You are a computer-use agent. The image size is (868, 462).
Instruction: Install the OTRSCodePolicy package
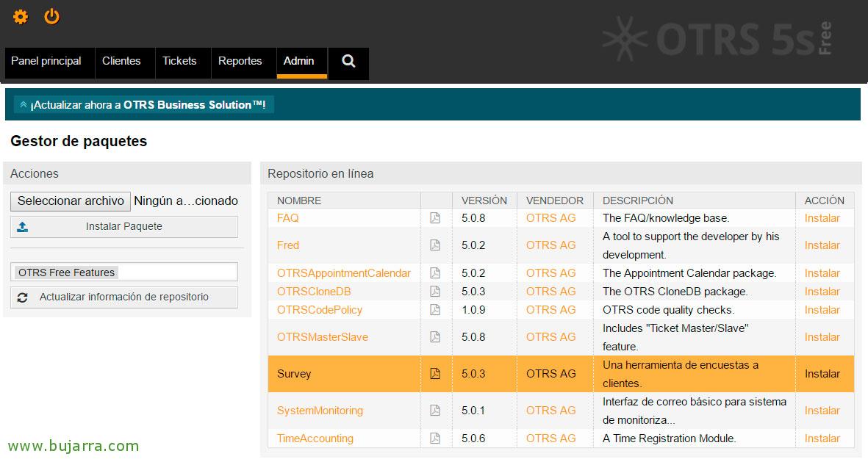pyautogui.click(x=822, y=310)
